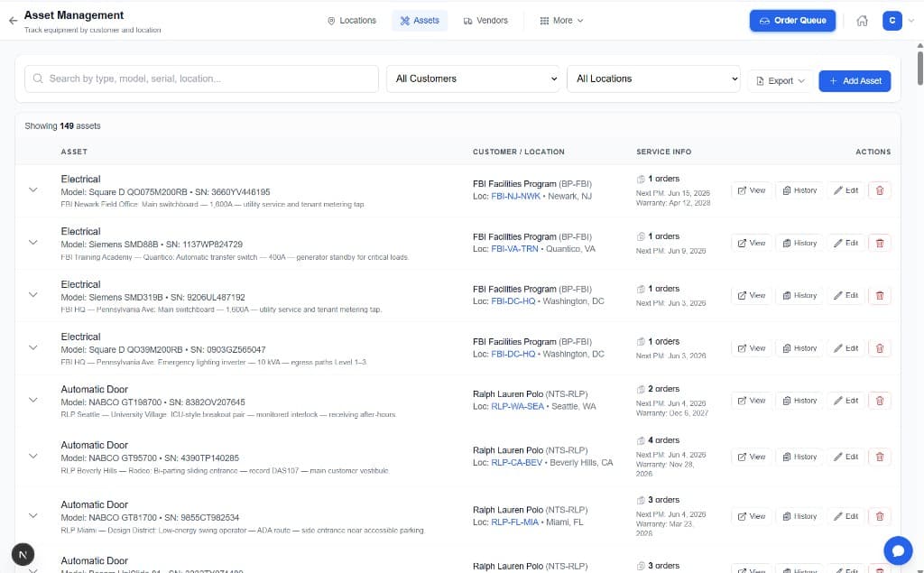Expand the Siemens SMD88B asset row
This screenshot has width=924, height=573.
(33, 243)
